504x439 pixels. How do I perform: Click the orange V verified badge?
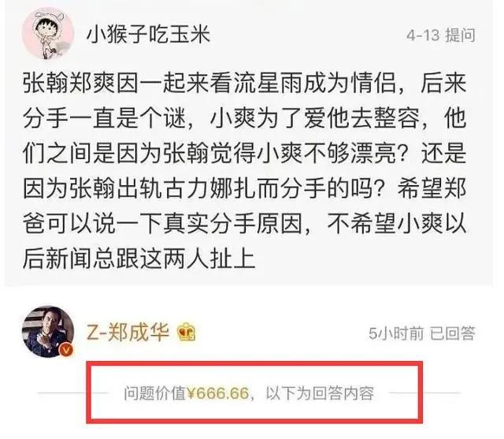[x=66, y=350]
